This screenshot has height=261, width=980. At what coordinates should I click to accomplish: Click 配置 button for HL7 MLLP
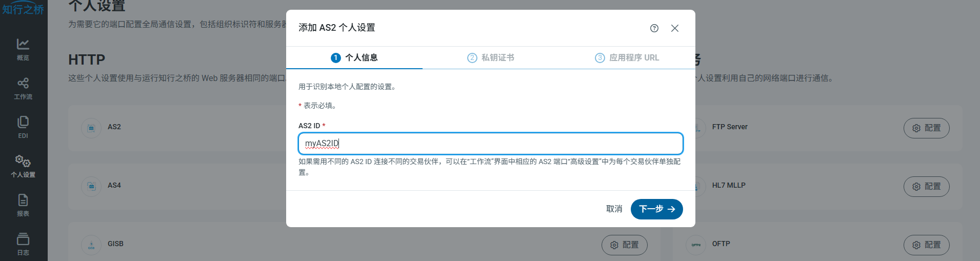click(x=926, y=187)
